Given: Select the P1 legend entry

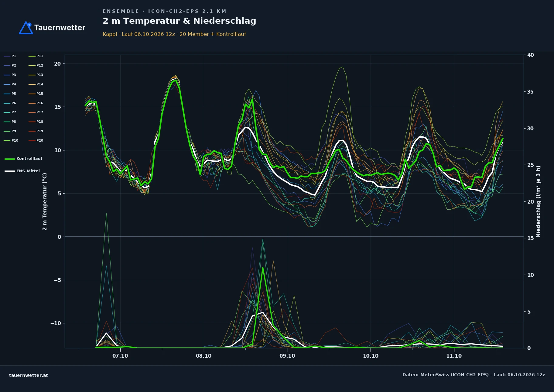Looking at the screenshot, I should pyautogui.click(x=10, y=56).
